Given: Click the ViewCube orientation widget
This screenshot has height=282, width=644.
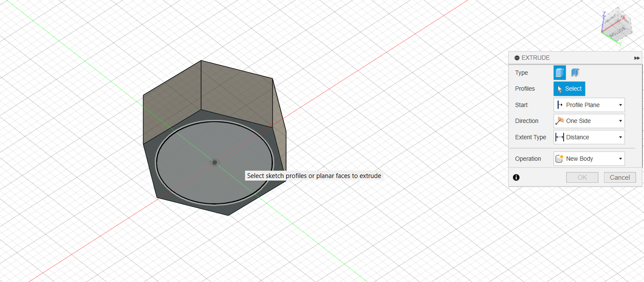Looking at the screenshot, I should tap(618, 25).
